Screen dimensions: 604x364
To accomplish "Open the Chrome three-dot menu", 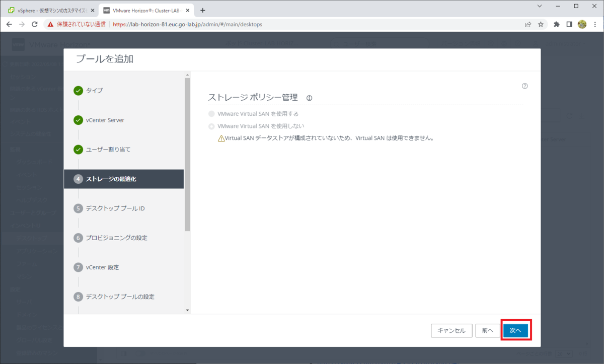I will click(x=594, y=24).
